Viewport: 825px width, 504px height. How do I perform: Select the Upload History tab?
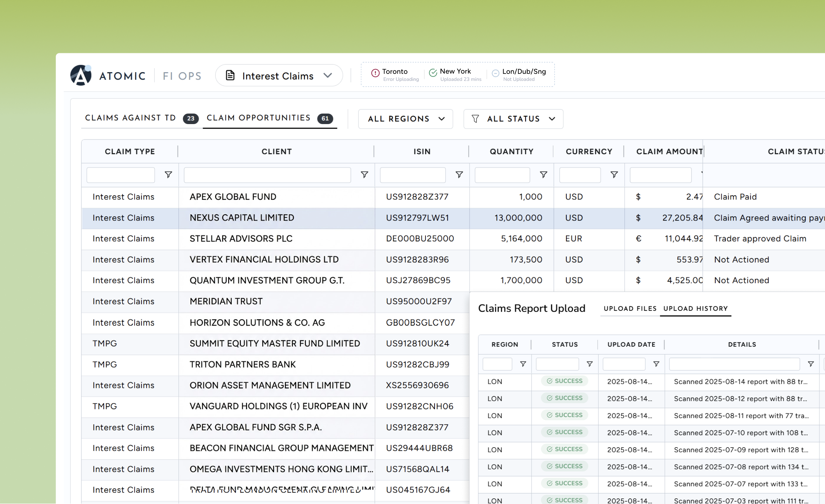point(695,308)
